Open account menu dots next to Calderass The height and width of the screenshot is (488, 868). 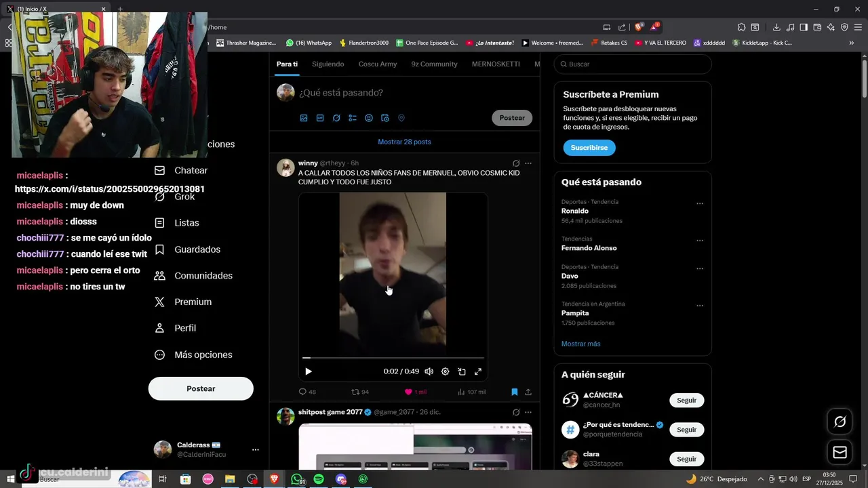click(255, 449)
